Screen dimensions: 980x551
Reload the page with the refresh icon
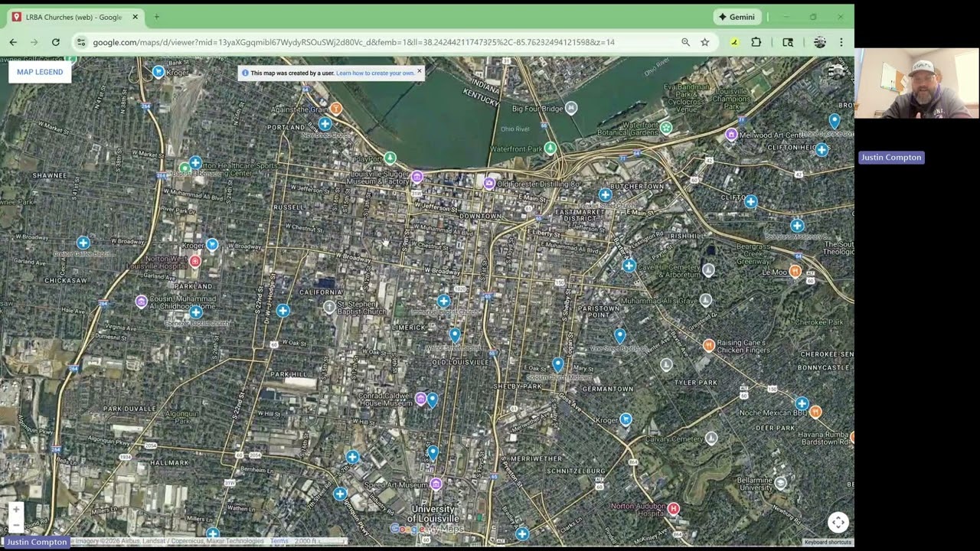55,42
